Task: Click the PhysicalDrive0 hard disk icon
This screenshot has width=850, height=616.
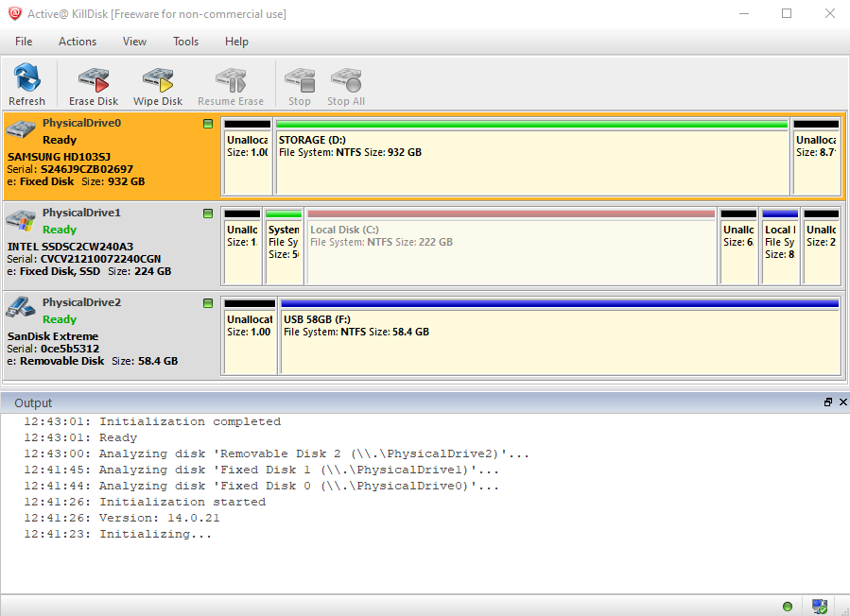Action: (21, 129)
